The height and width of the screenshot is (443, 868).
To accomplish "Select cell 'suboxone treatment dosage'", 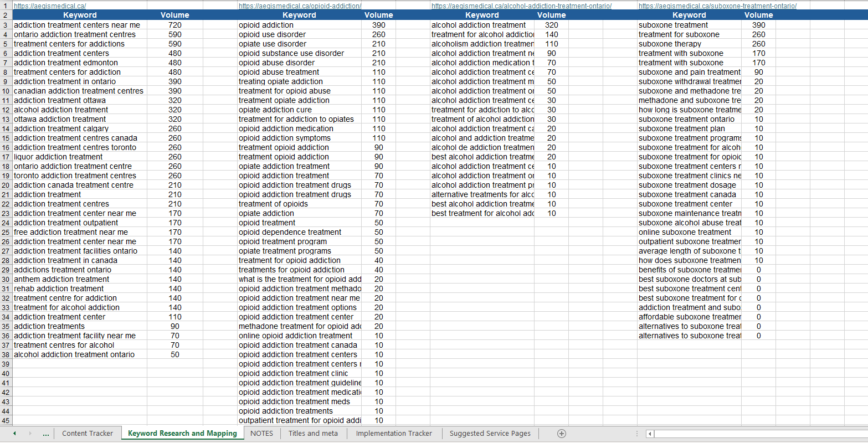I will tap(689, 185).
